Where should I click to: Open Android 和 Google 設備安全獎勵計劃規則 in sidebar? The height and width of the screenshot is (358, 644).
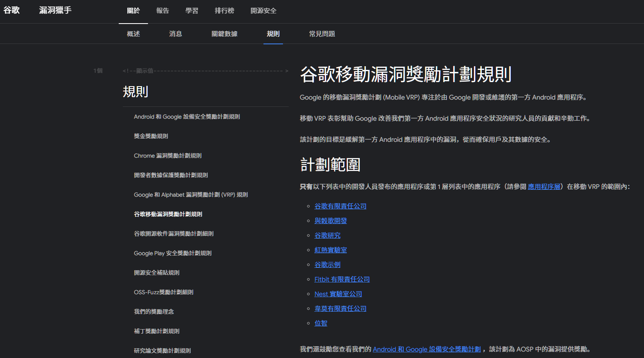click(187, 117)
